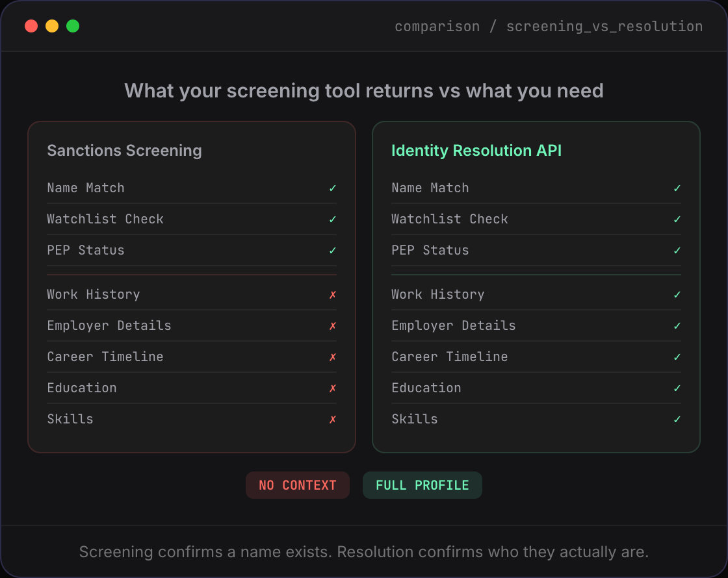Click the Identity Resolution API heading
728x578 pixels.
(476, 150)
